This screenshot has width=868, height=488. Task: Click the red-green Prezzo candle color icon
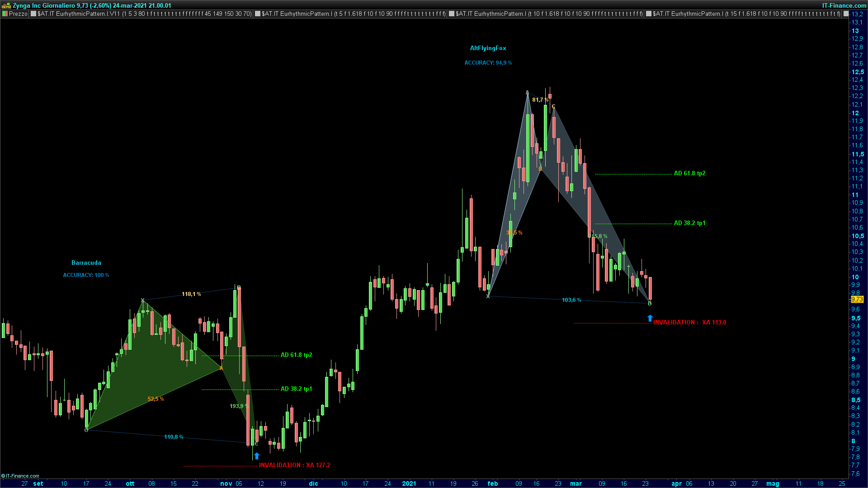point(5,14)
